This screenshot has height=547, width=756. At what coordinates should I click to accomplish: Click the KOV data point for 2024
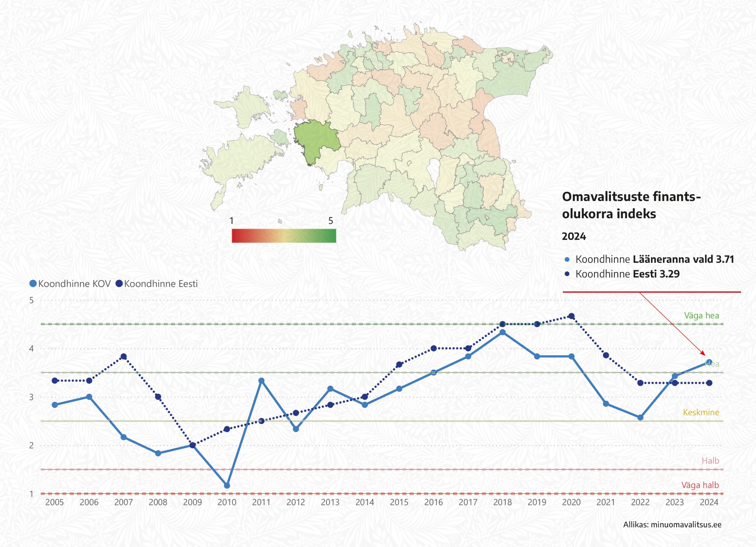click(x=709, y=362)
